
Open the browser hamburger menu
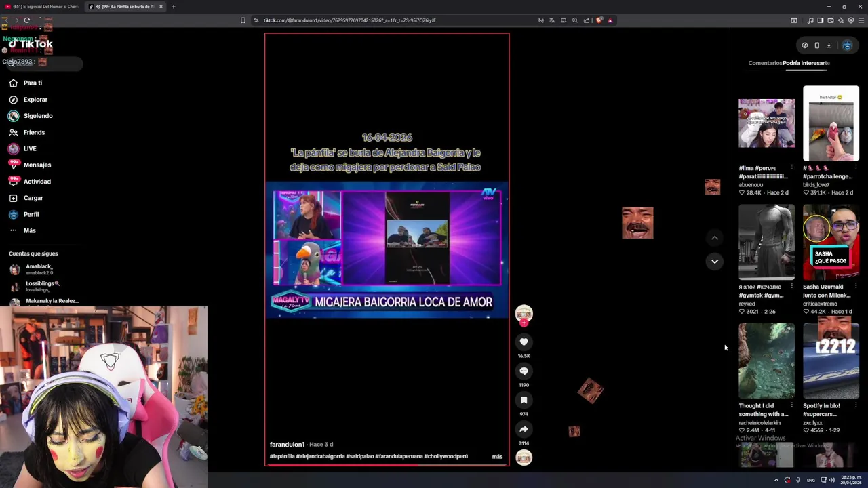861,20
